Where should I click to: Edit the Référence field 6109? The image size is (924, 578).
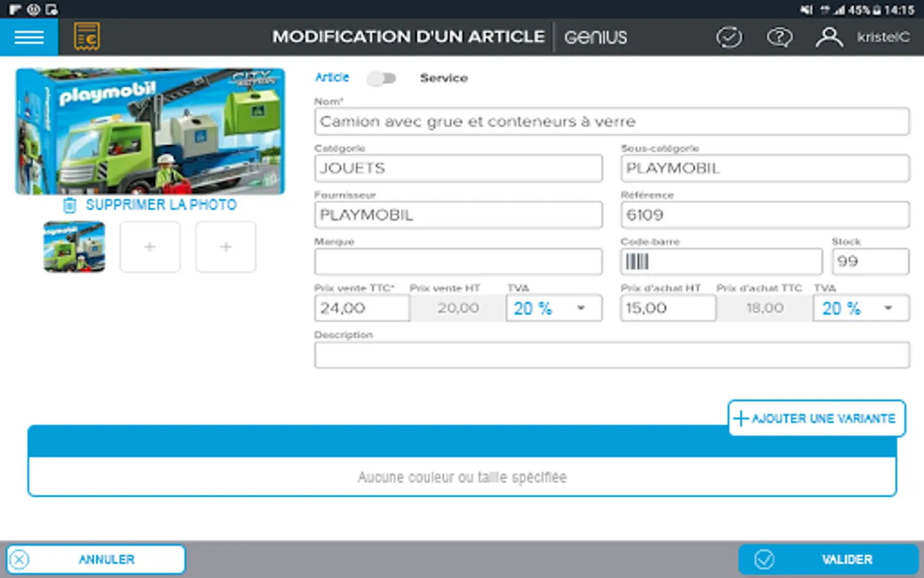(x=765, y=215)
